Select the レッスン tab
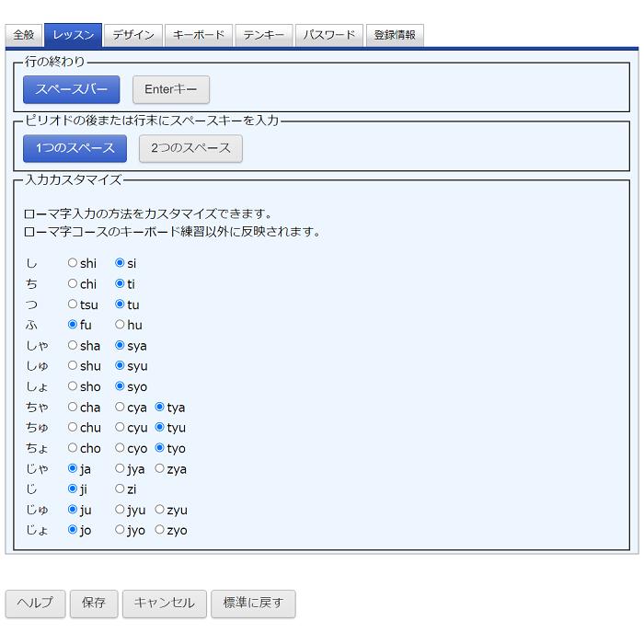The width and height of the screenshot is (644, 644). 73,35
